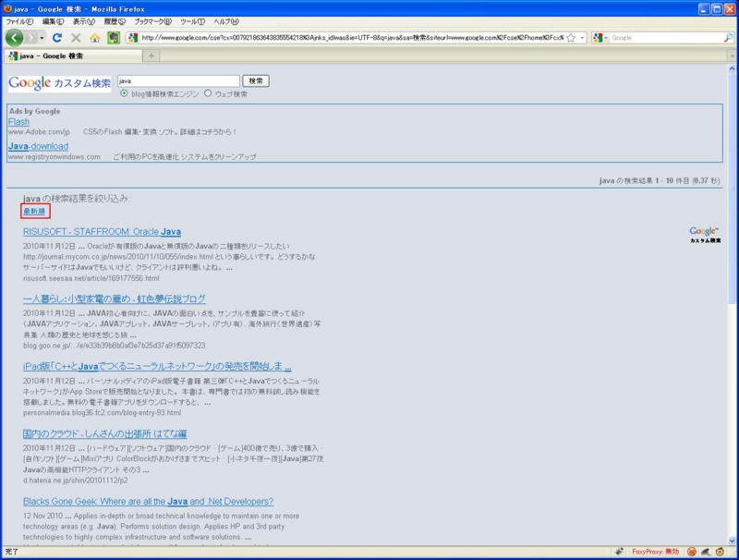The height and width of the screenshot is (560, 739).
Task: Open the 表示(V) menu
Action: tap(84, 21)
